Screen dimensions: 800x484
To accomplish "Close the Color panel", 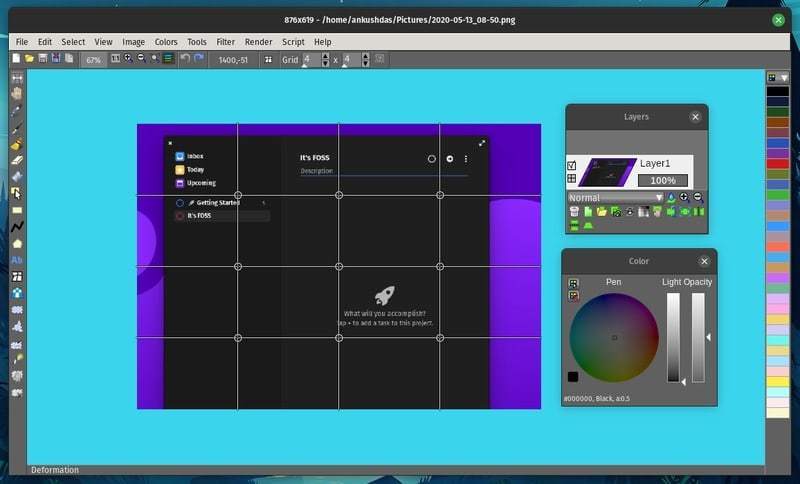I will pos(704,261).
